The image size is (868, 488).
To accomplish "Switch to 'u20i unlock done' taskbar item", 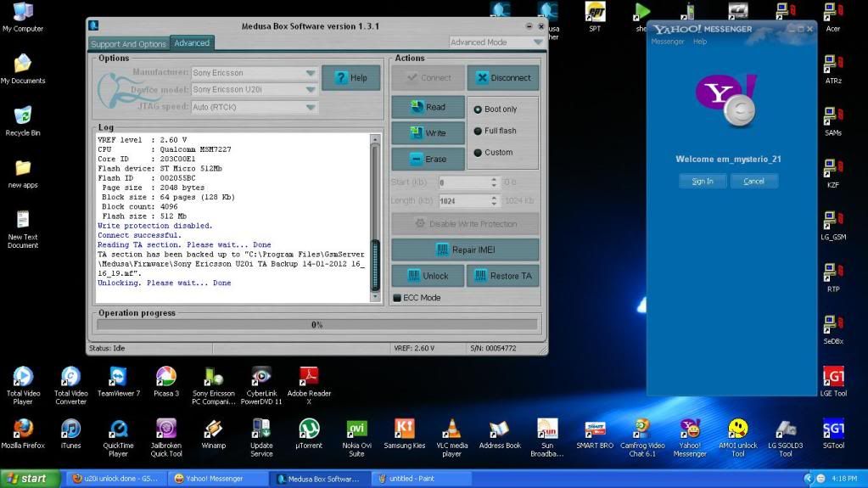I will click(115, 479).
